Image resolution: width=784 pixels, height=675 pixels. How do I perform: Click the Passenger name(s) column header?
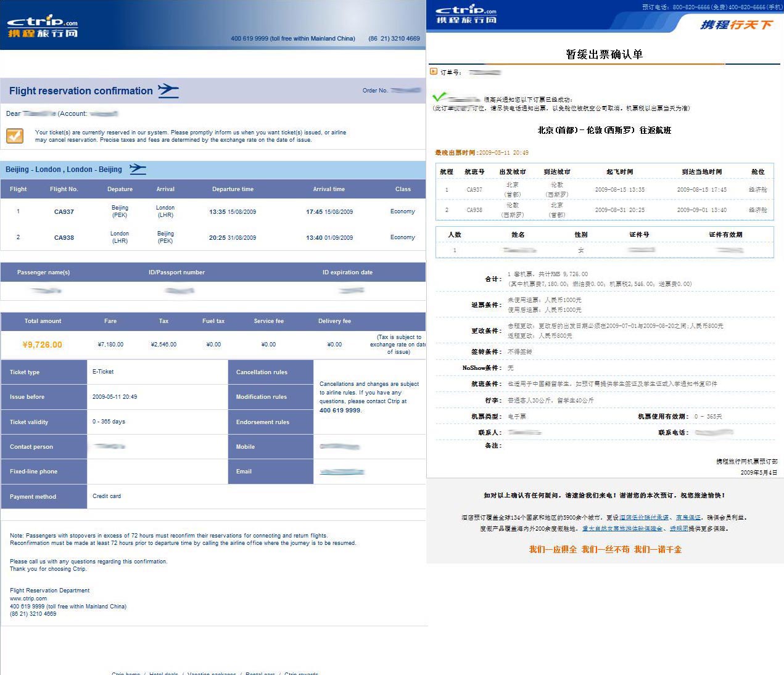pyautogui.click(x=43, y=272)
